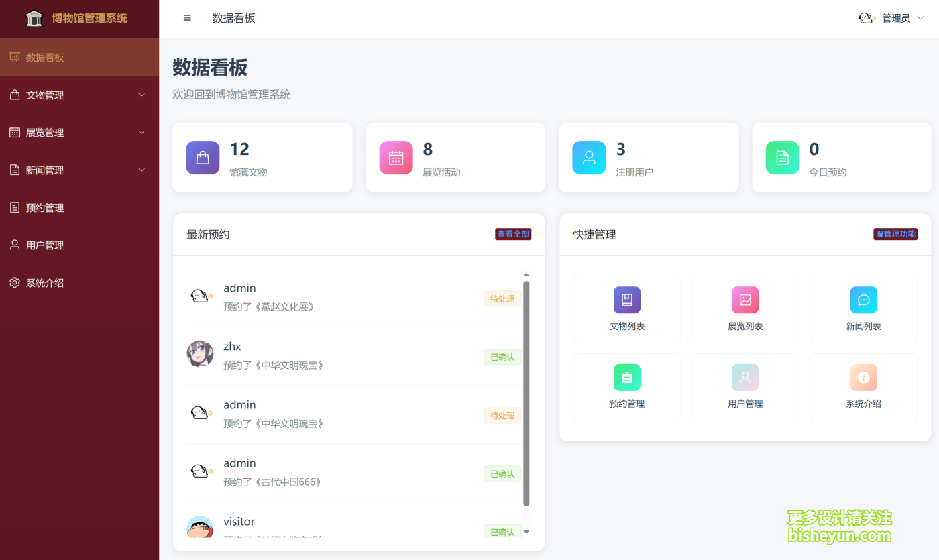Expand the 文物管理 section
939x560 pixels.
80,95
